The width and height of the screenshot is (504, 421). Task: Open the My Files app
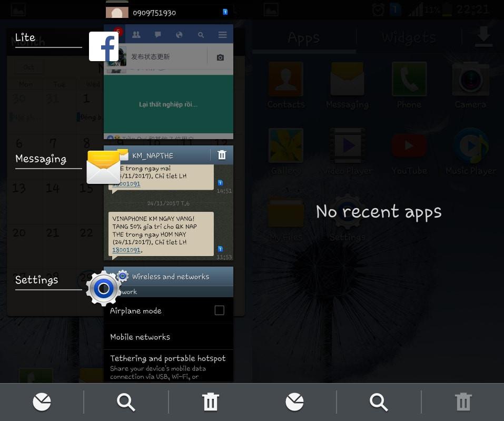click(285, 212)
